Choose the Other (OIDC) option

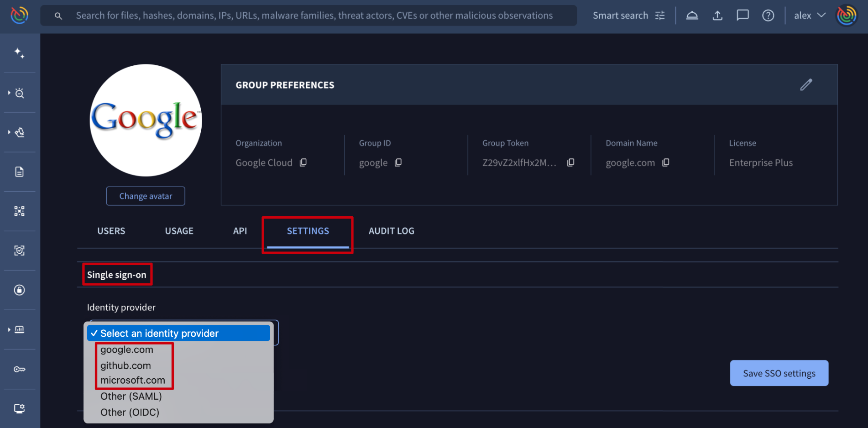pyautogui.click(x=130, y=412)
